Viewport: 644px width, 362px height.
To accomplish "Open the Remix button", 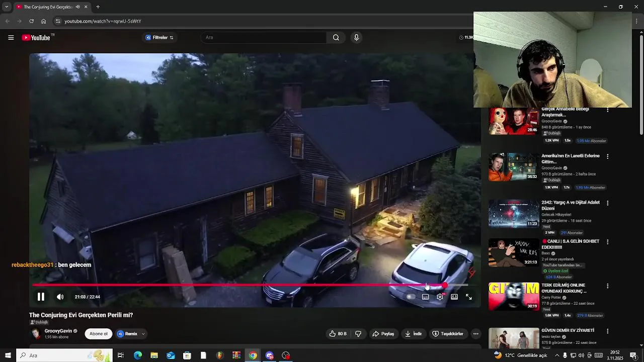I will tap(127, 334).
